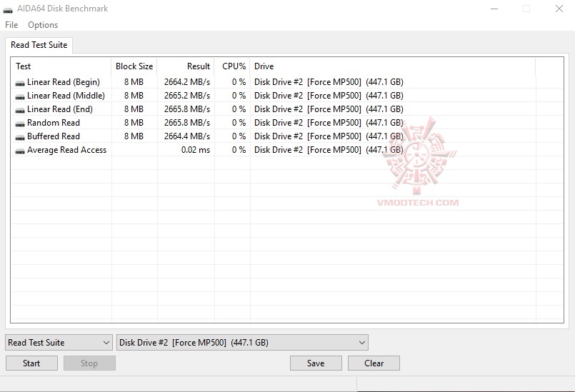Click the drive text in Buffered Read row

coord(329,136)
